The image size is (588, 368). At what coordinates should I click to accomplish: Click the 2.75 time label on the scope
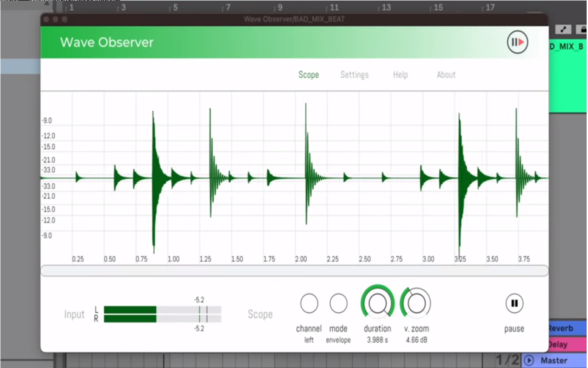pyautogui.click(x=396, y=259)
